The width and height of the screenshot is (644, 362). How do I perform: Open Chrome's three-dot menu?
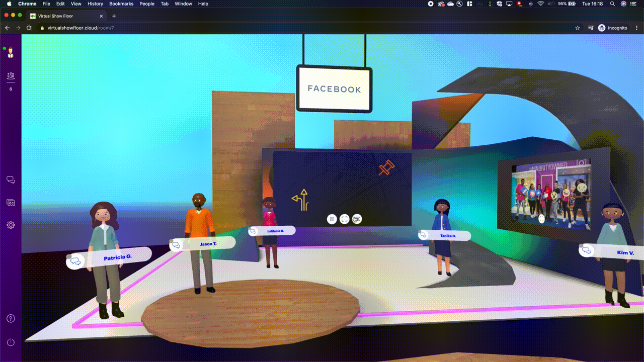(635, 28)
